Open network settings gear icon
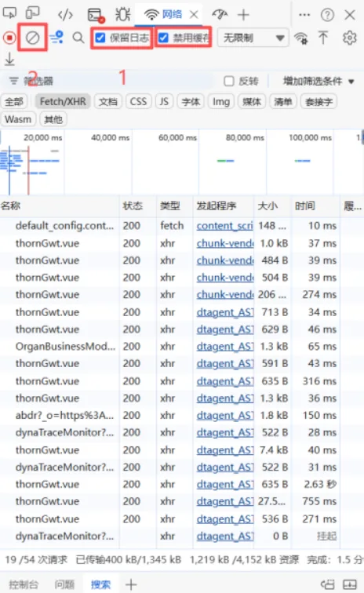Image resolution: width=364 pixels, height=593 pixels. click(x=350, y=38)
